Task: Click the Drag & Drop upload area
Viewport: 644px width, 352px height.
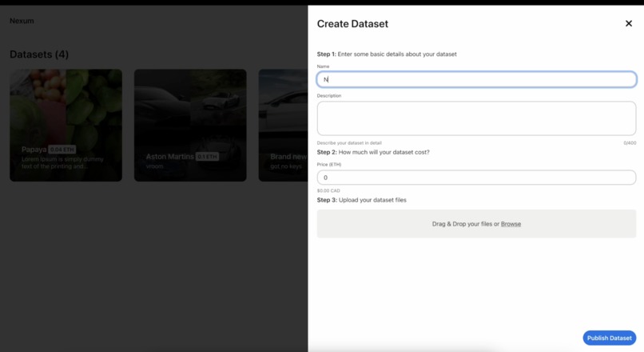Action: (x=476, y=224)
